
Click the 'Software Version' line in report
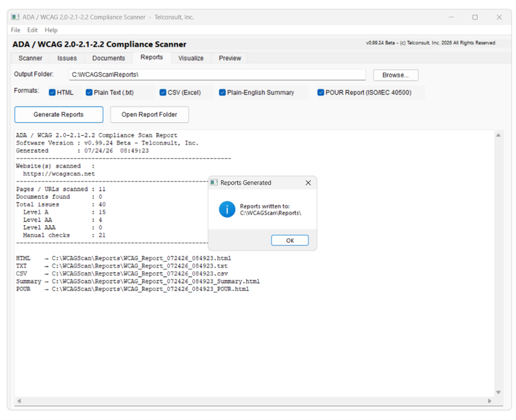click(107, 143)
